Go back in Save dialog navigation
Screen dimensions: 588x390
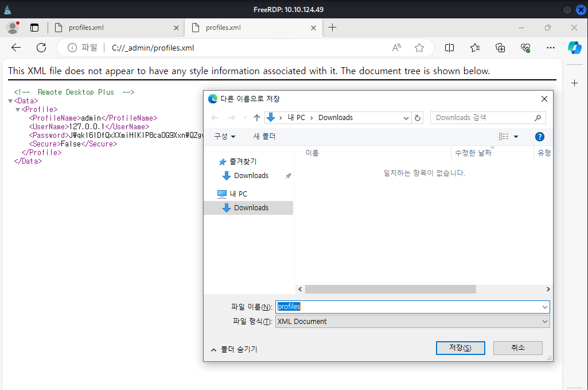click(215, 118)
